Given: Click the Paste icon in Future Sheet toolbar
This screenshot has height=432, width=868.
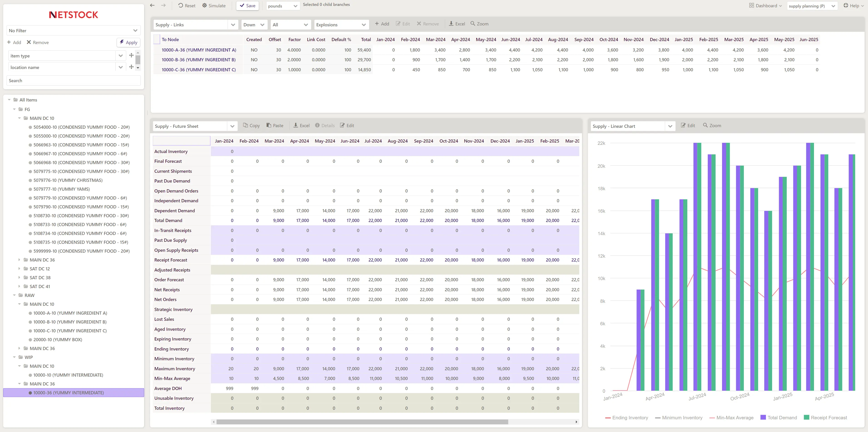Looking at the screenshot, I should [269, 125].
